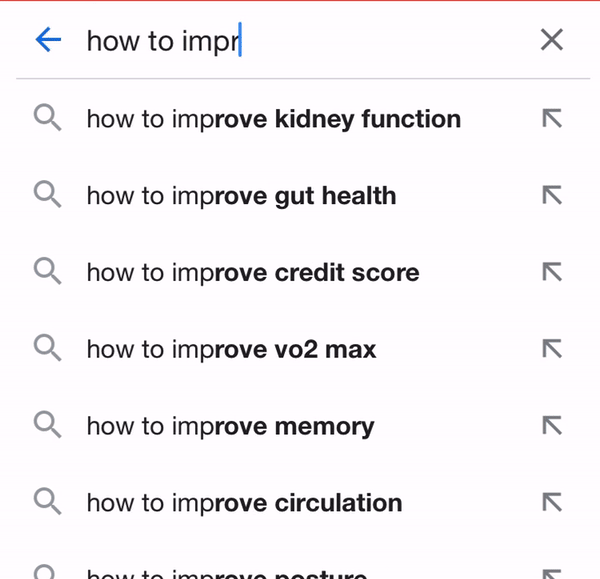The image size is (600, 579).
Task: Tap the blue back arrow
Action: pos(48,39)
